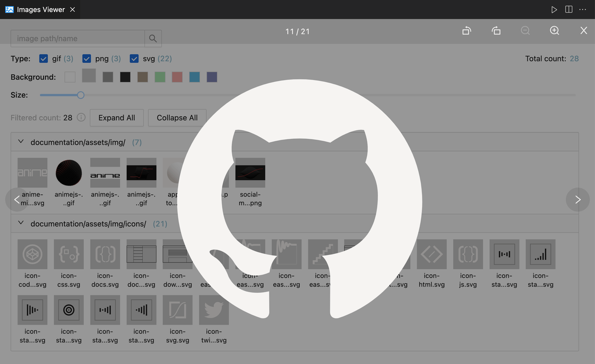Click the search magnifier icon
Screen dimensions: 595x364
coord(153,38)
